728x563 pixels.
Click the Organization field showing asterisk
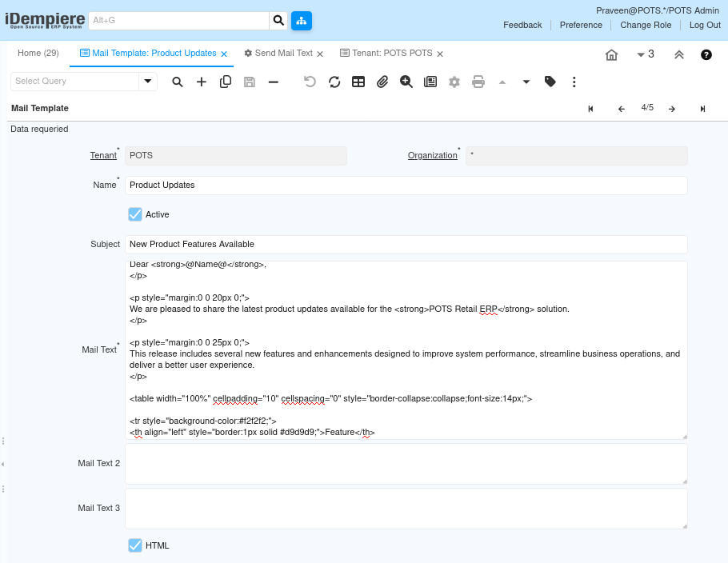tap(577, 155)
